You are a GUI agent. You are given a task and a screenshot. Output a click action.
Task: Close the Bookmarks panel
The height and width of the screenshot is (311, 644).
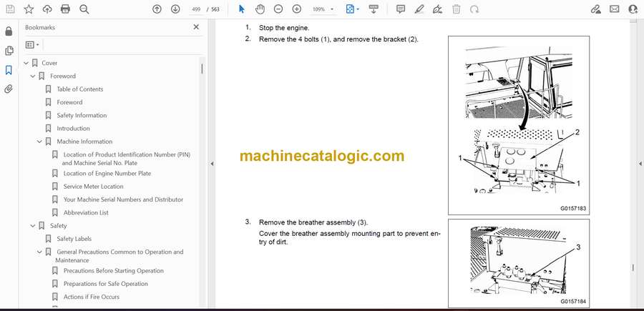click(x=196, y=27)
